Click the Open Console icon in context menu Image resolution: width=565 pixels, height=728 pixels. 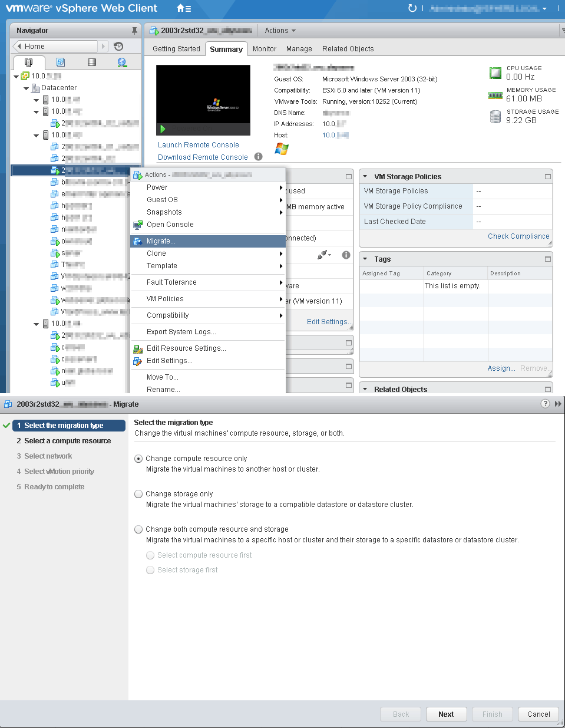[x=138, y=225]
